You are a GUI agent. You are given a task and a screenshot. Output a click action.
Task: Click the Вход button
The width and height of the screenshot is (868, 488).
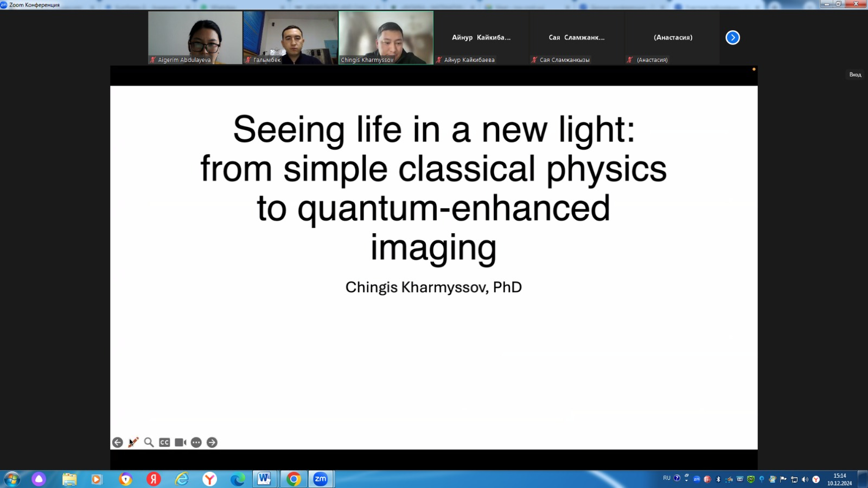[855, 75]
